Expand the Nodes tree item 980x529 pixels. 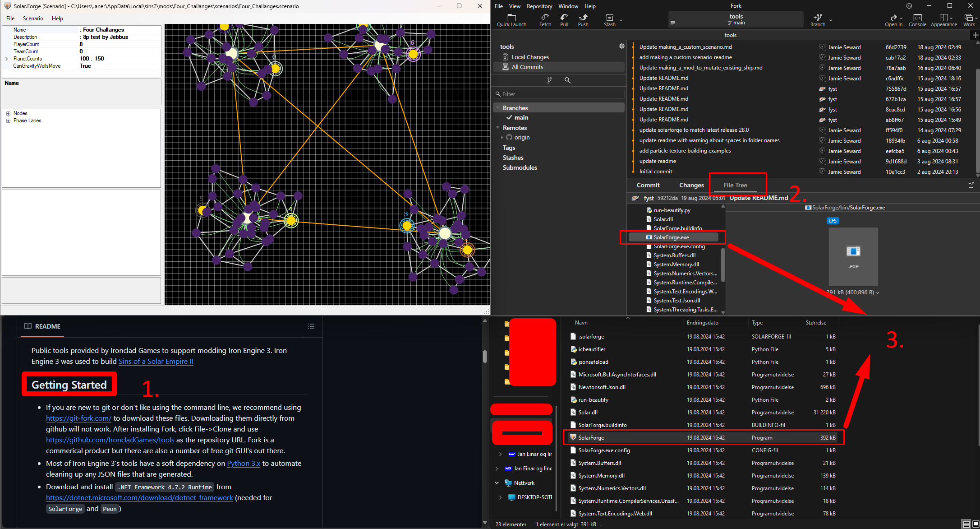pos(8,113)
